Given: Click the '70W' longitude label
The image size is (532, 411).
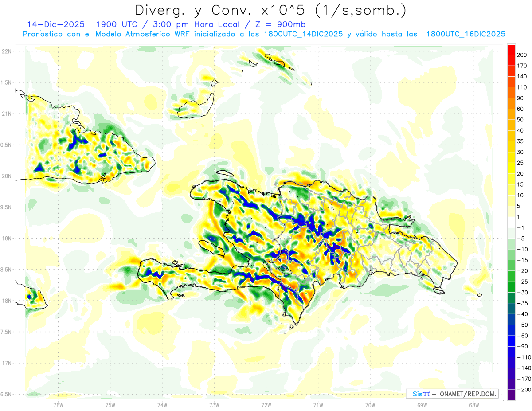Looking at the screenshot, I should pyautogui.click(x=370, y=405).
